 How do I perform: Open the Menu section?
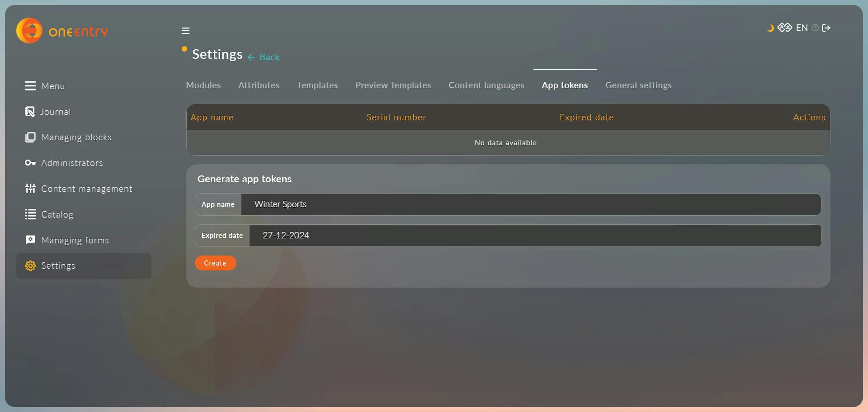(x=53, y=86)
